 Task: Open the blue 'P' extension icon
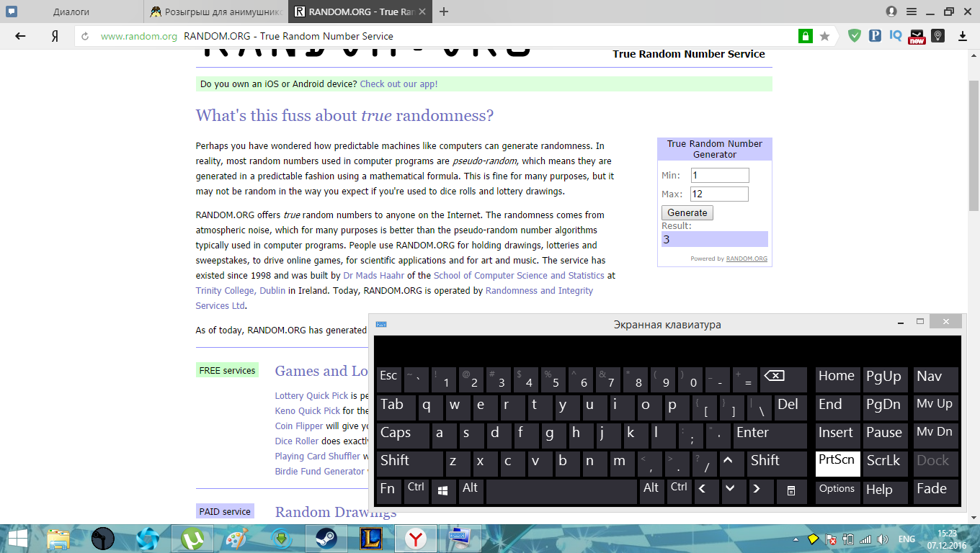[875, 35]
